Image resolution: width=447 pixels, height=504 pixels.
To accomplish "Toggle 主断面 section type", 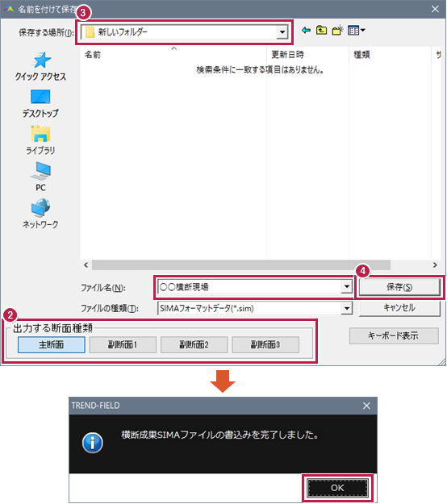I will click(52, 345).
